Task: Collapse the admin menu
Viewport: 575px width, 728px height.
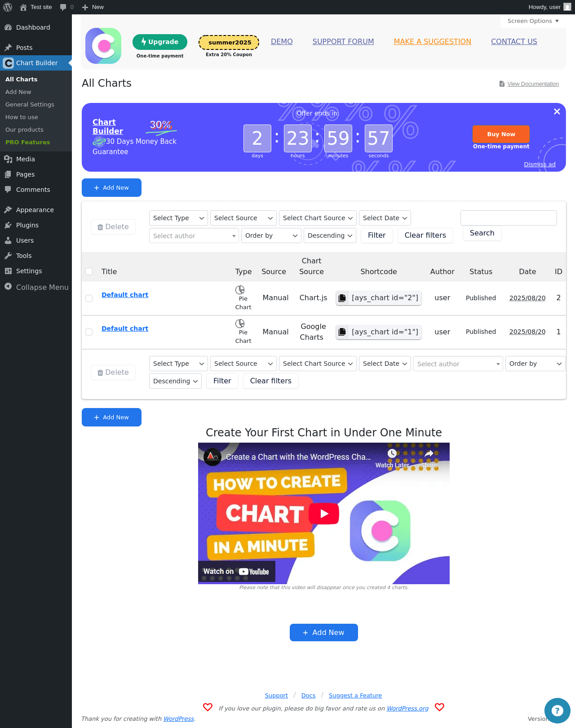Action: coord(36,287)
